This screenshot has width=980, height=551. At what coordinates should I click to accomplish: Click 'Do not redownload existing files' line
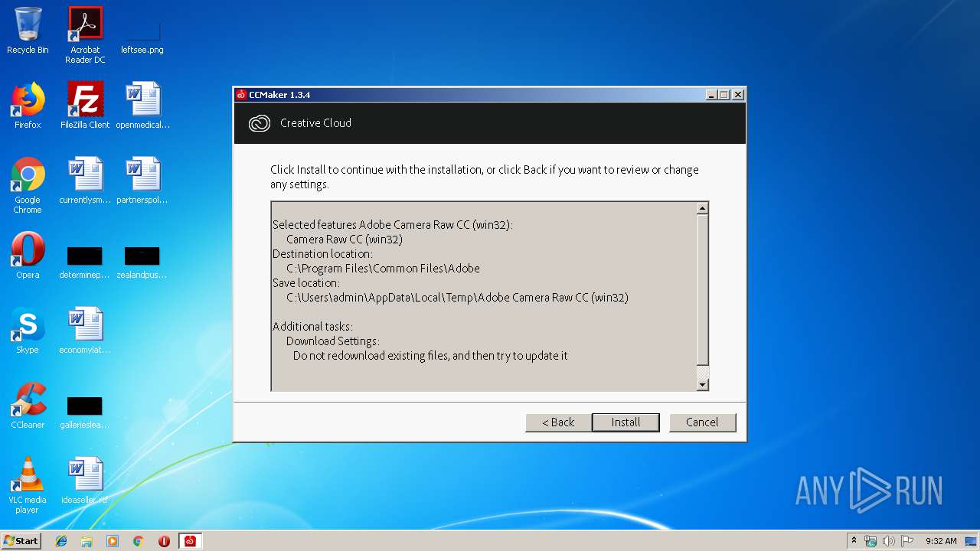coord(430,356)
